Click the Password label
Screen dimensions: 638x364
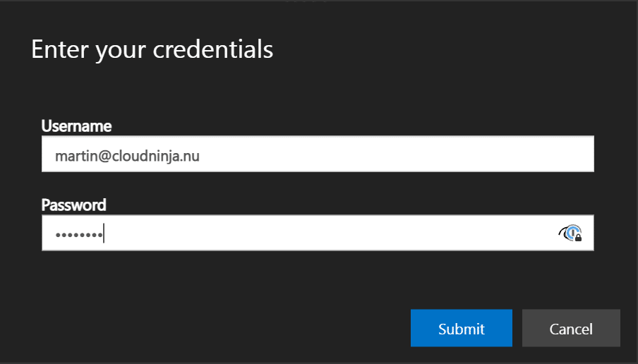click(73, 205)
